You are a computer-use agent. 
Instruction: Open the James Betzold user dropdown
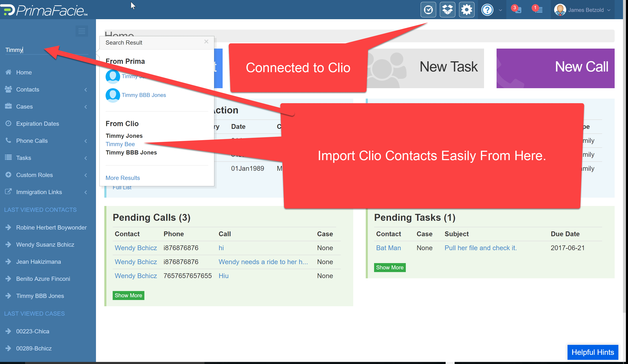coord(583,10)
